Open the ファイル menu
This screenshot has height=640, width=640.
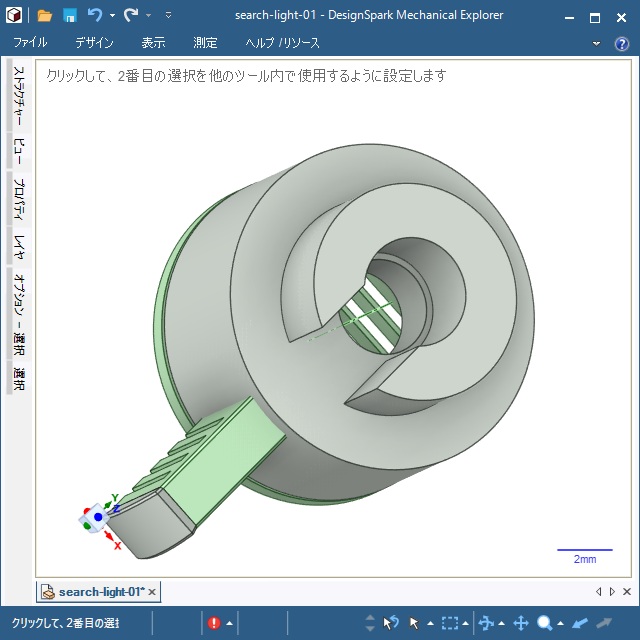(30, 44)
